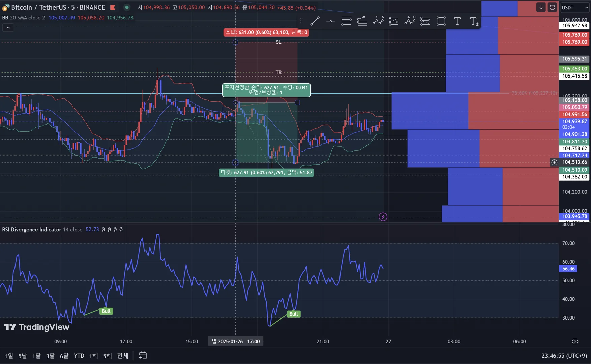This screenshot has width=591, height=364.
Task: Select the pitchfork fan drawing tool
Action: (x=362, y=21)
